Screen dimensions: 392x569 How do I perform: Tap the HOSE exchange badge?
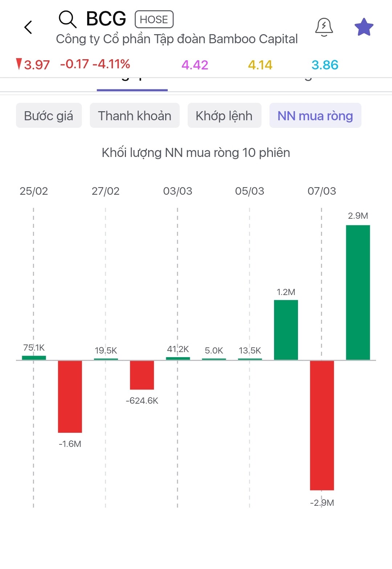click(154, 20)
